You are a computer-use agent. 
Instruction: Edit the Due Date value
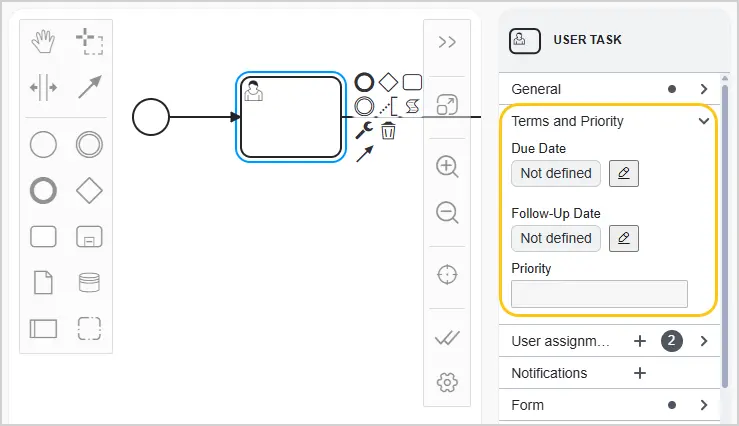tap(624, 173)
